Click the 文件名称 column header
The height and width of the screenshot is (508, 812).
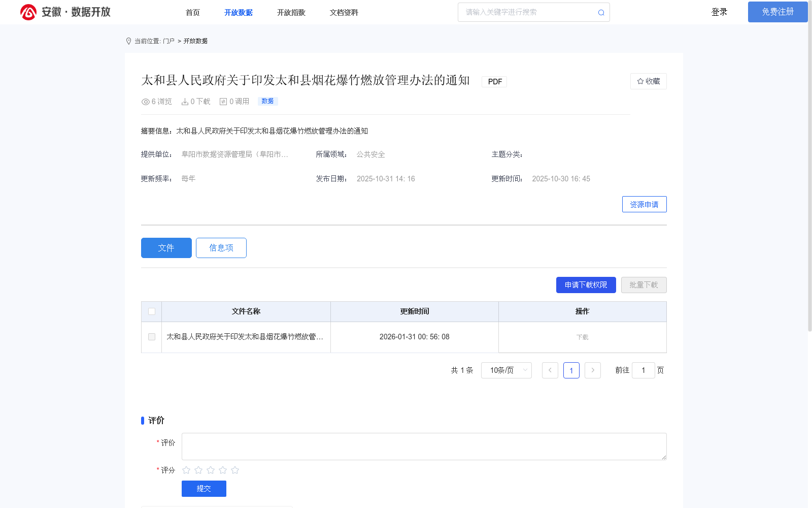click(246, 311)
